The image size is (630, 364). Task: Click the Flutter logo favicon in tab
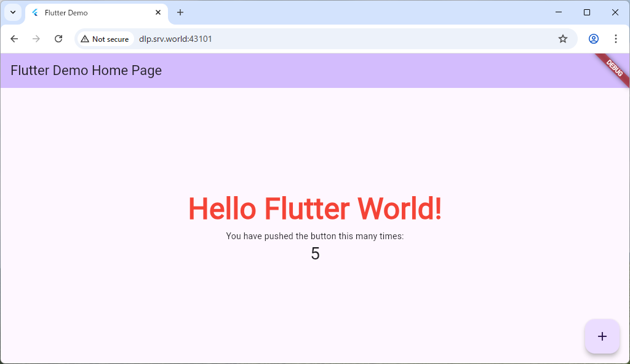(x=35, y=13)
